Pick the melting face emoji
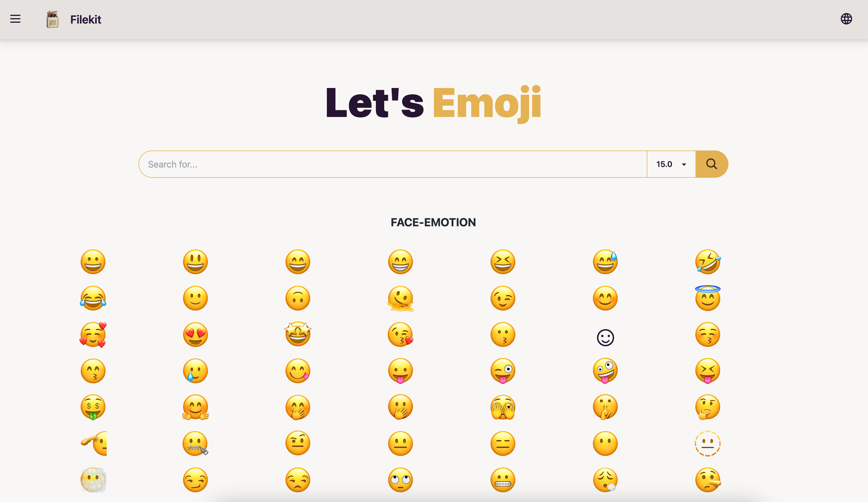The width and height of the screenshot is (868, 502). (400, 298)
